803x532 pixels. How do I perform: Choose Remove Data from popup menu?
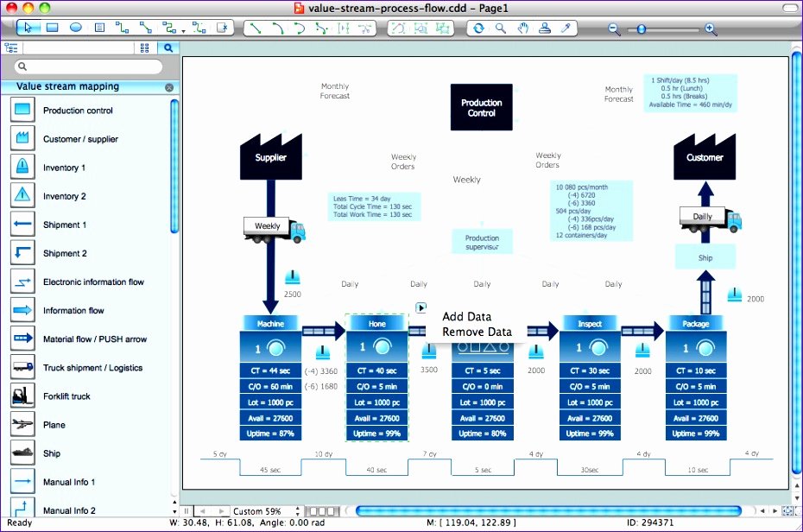(477, 332)
